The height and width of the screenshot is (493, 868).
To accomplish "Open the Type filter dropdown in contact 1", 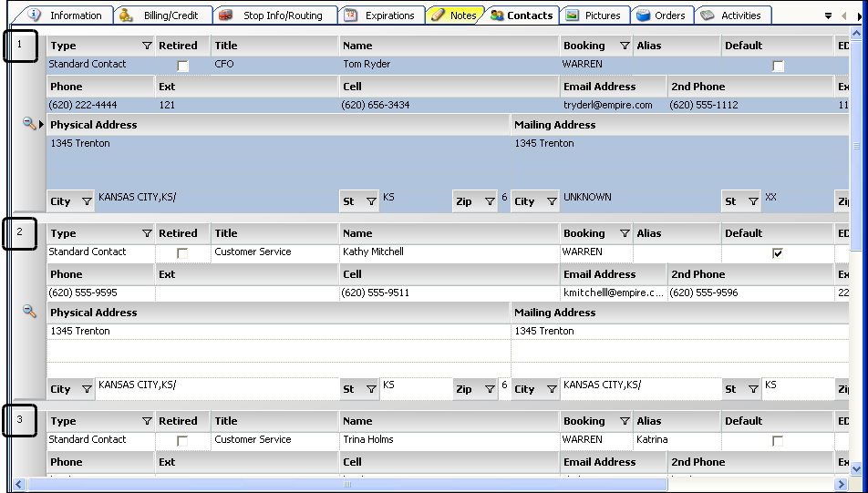I will click(x=147, y=46).
